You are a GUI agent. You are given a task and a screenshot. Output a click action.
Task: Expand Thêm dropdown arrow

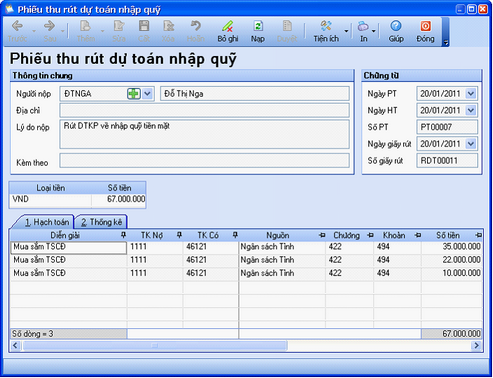(x=102, y=31)
